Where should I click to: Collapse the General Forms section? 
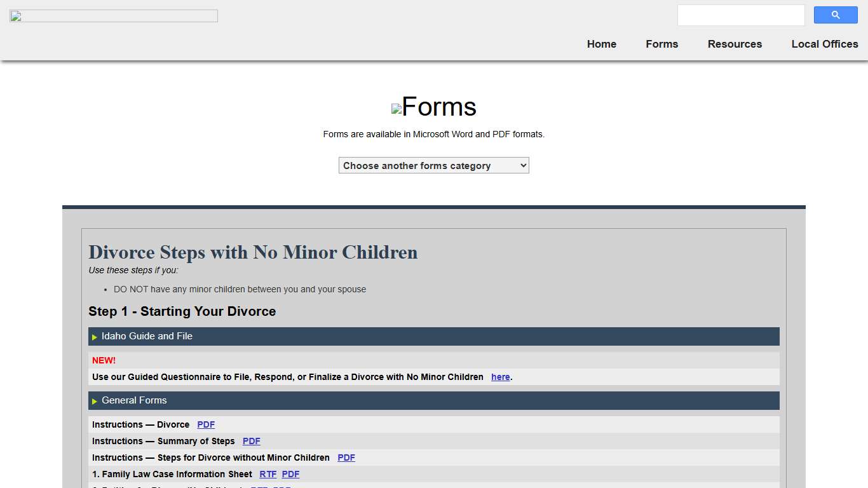[134, 400]
